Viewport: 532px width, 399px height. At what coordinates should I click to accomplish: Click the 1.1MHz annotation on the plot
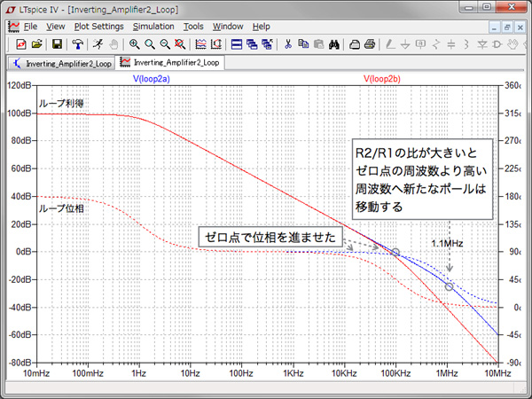coord(447,242)
